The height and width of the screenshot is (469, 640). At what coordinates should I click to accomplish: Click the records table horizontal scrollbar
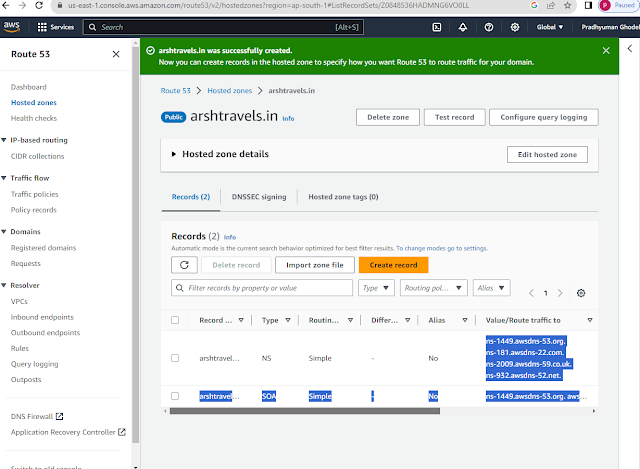[x=305, y=411]
